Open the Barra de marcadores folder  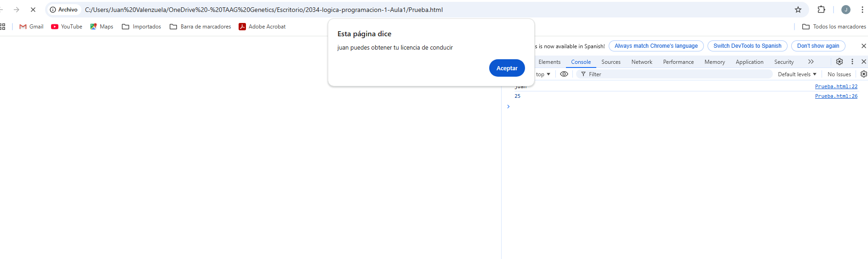click(x=200, y=27)
